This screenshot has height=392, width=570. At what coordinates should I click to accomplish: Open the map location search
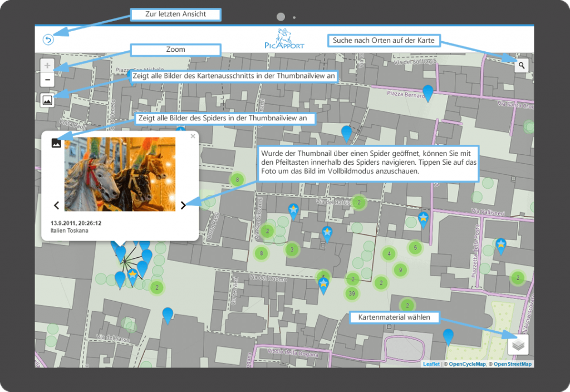pyautogui.click(x=522, y=66)
